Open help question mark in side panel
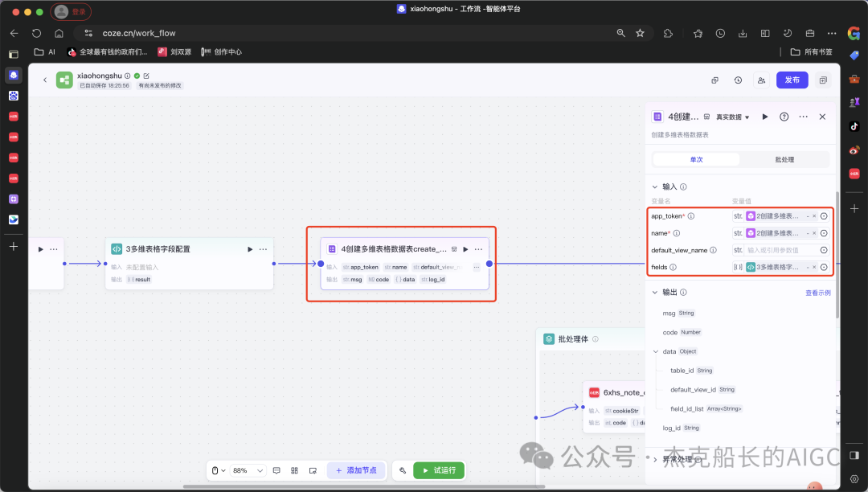 click(x=784, y=117)
